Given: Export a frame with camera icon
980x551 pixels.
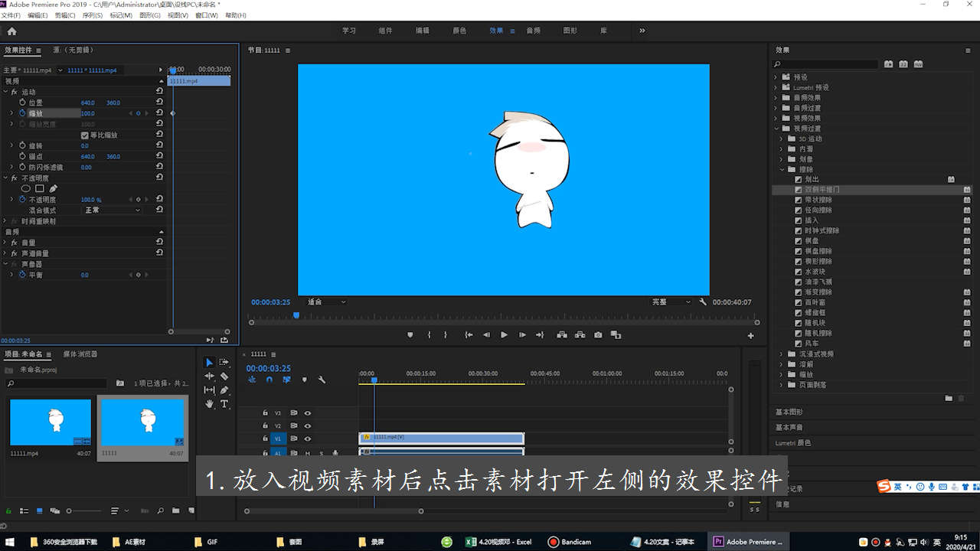Looking at the screenshot, I should pyautogui.click(x=598, y=334).
